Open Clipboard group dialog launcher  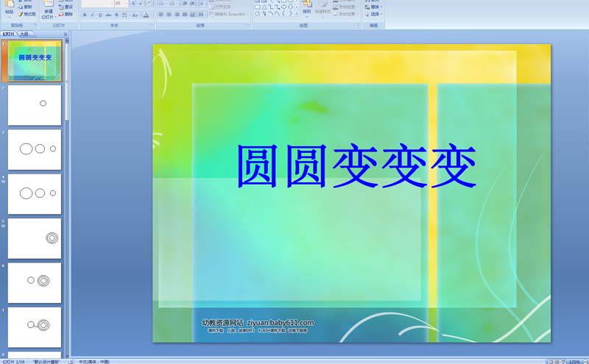point(35,25)
